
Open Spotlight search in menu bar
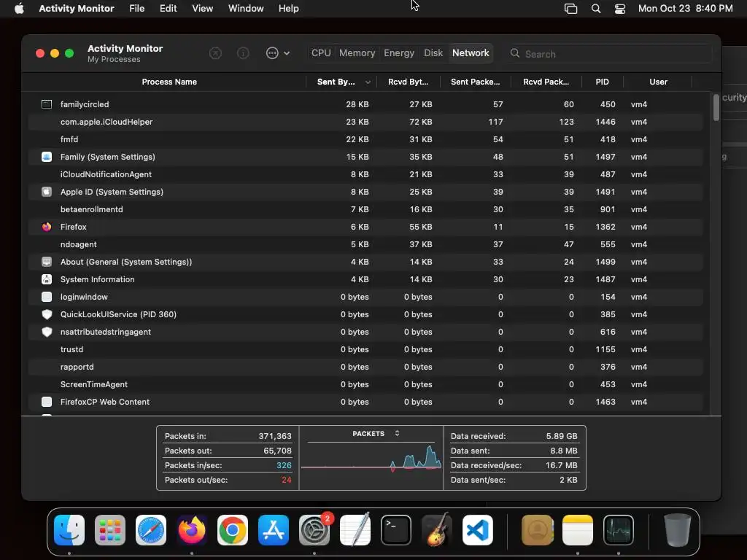coord(595,9)
